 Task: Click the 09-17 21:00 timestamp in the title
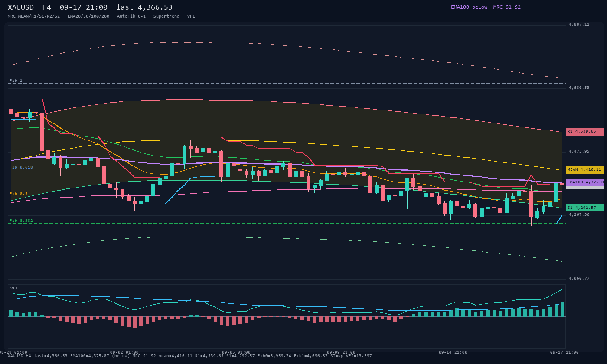pos(84,7)
